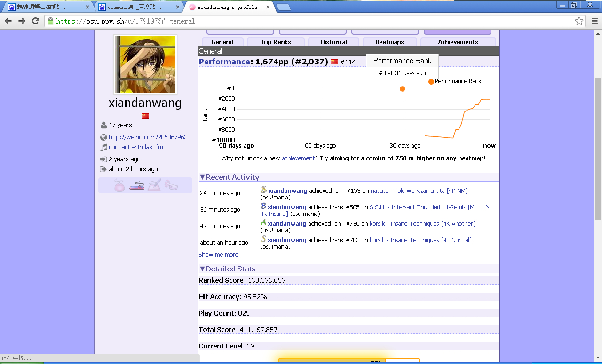
Task: Click the last active icon beside 2 hours ago
Action: (103, 169)
